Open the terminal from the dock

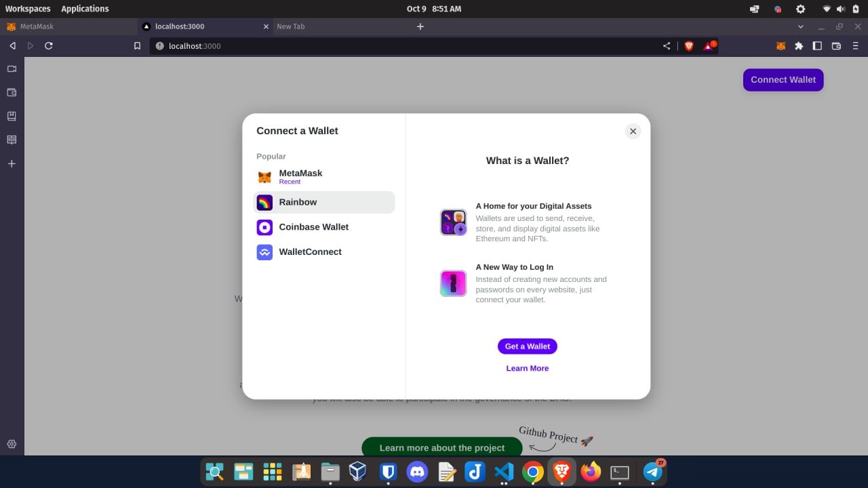pos(620,472)
